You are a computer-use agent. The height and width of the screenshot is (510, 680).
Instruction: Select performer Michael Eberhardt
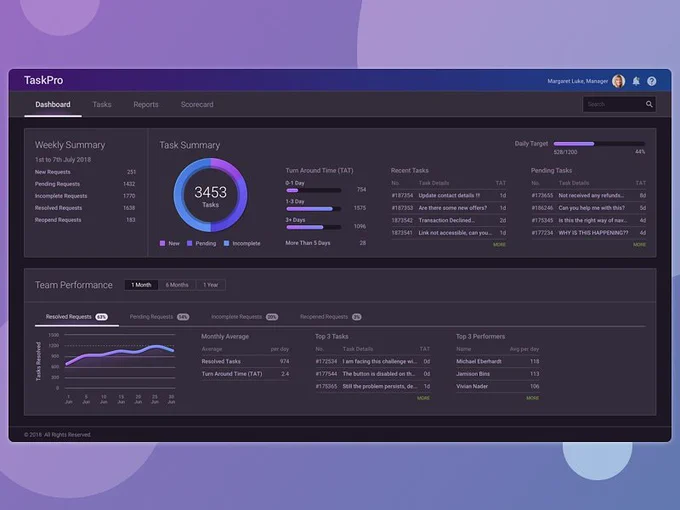point(498,362)
